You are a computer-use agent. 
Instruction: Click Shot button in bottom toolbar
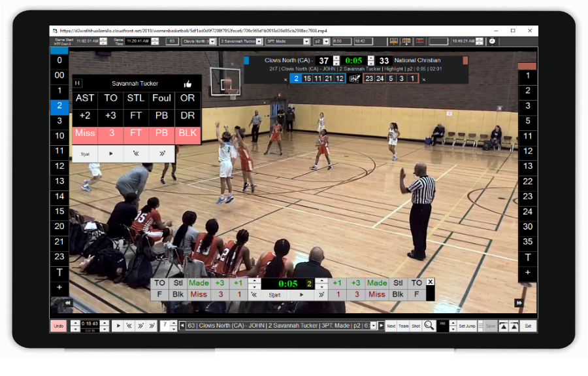(x=416, y=326)
